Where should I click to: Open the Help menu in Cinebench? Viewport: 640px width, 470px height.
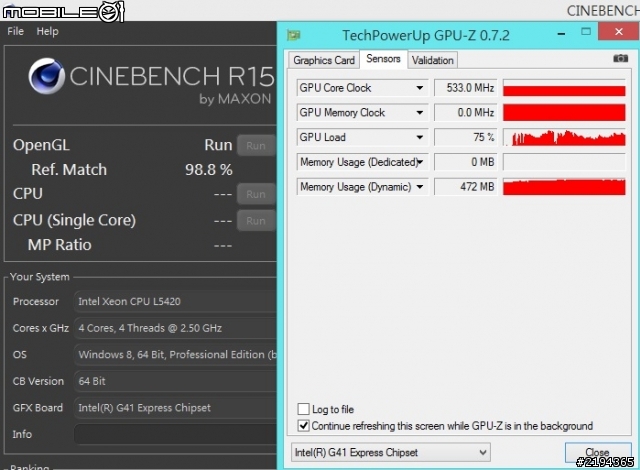tap(47, 31)
